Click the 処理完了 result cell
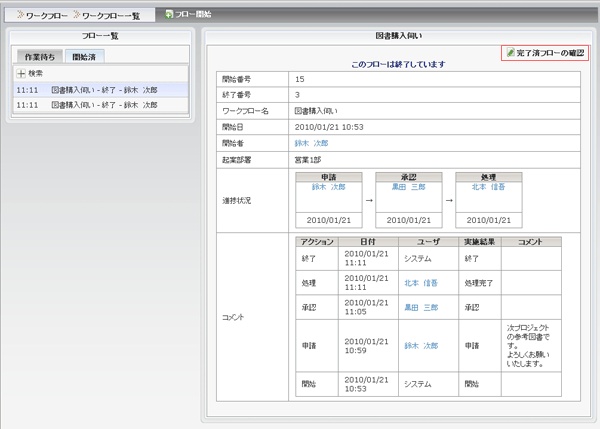 (x=479, y=283)
